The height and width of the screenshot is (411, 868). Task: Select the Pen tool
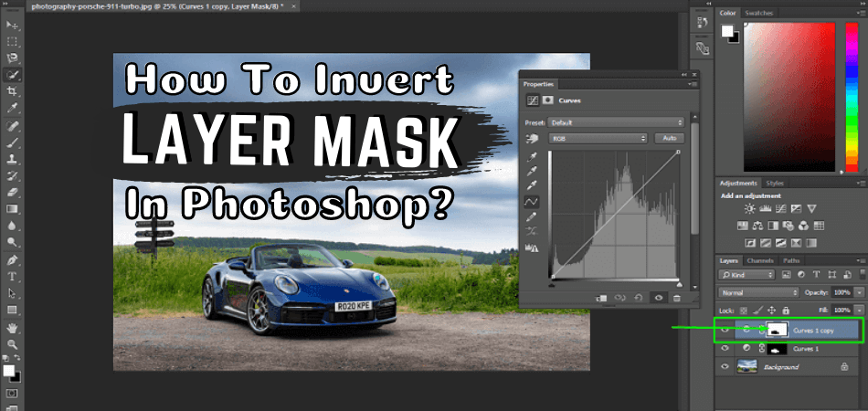click(x=12, y=260)
